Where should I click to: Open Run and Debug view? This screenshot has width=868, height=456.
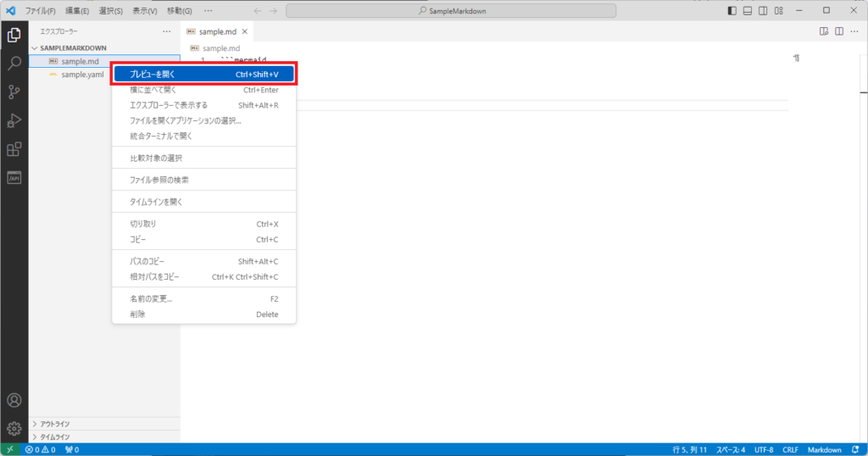14,120
